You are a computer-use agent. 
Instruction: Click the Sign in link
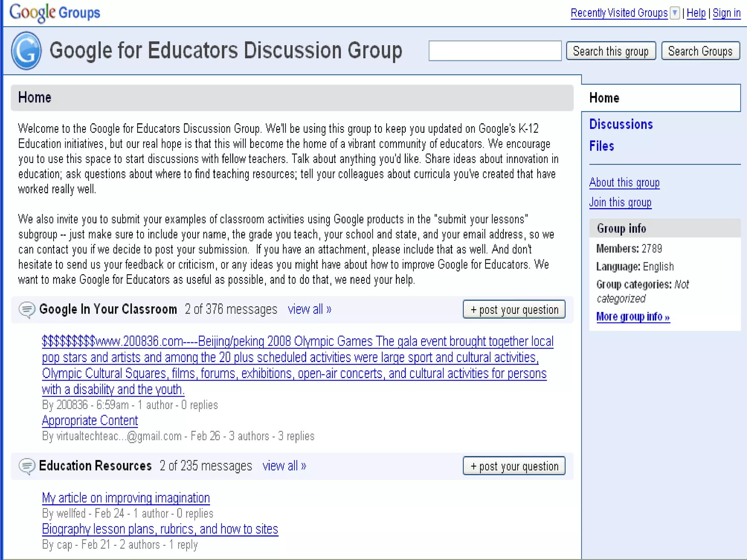(727, 13)
